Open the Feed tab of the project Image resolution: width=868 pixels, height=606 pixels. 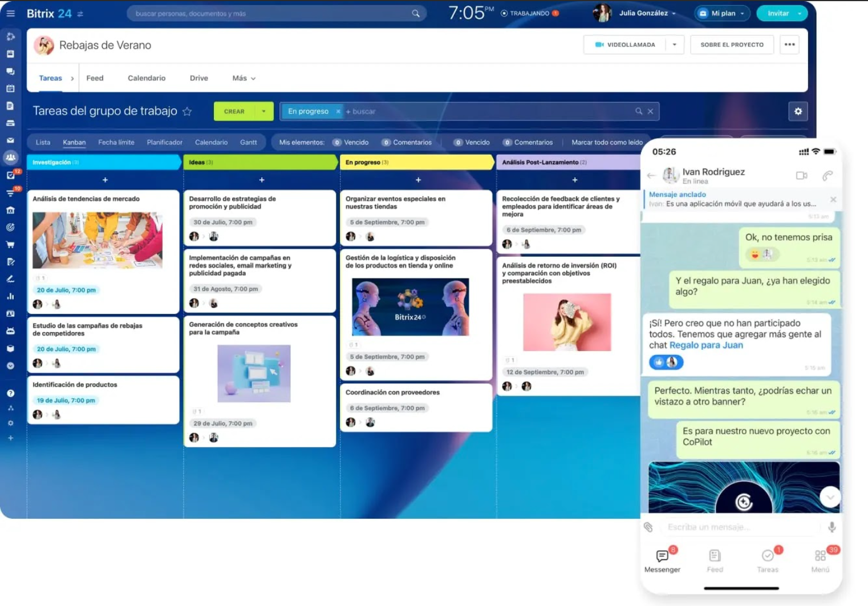tap(94, 78)
